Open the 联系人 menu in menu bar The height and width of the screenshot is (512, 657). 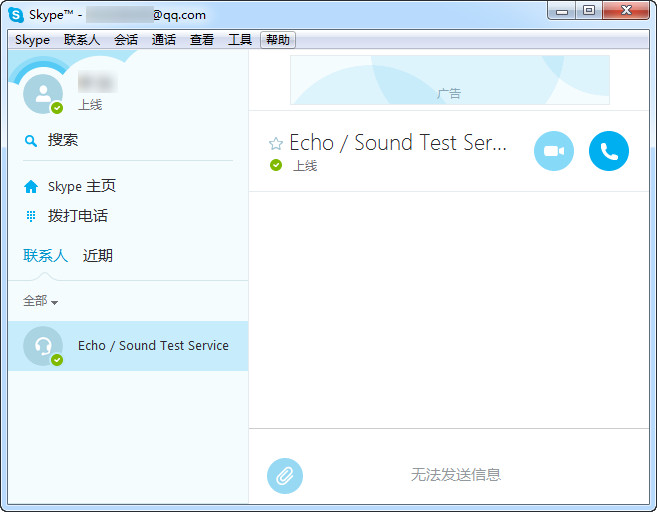tap(82, 40)
